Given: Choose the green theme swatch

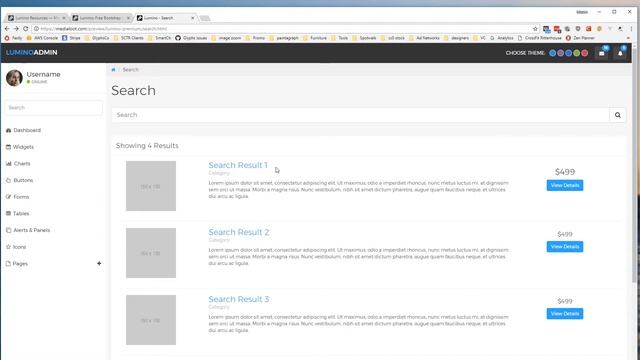Looking at the screenshot, I should pyautogui.click(x=576, y=53).
